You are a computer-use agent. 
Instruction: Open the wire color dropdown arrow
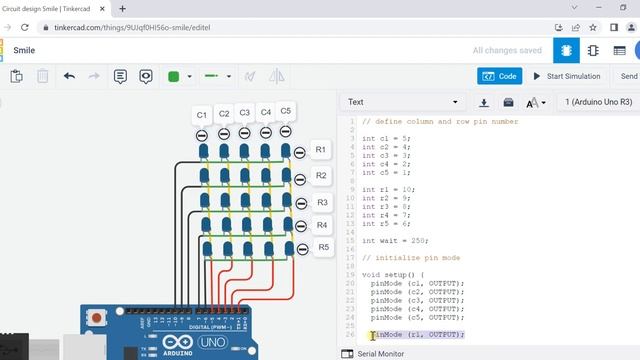point(189,76)
